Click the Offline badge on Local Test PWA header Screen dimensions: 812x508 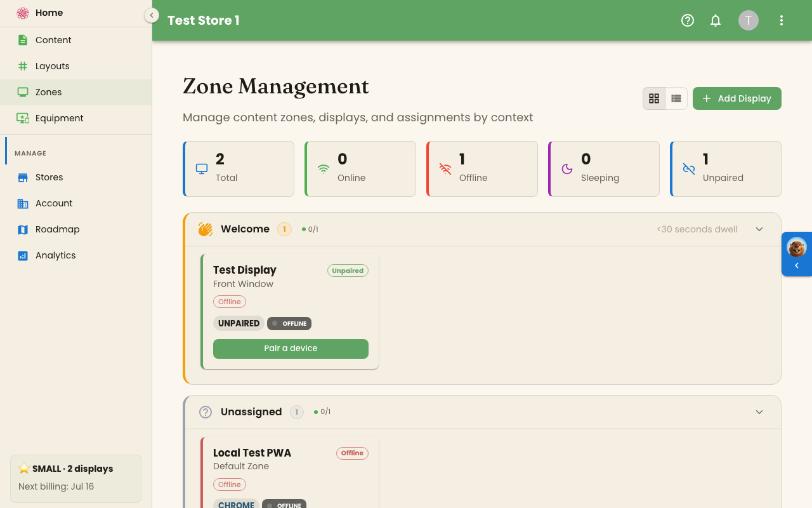[352, 453]
